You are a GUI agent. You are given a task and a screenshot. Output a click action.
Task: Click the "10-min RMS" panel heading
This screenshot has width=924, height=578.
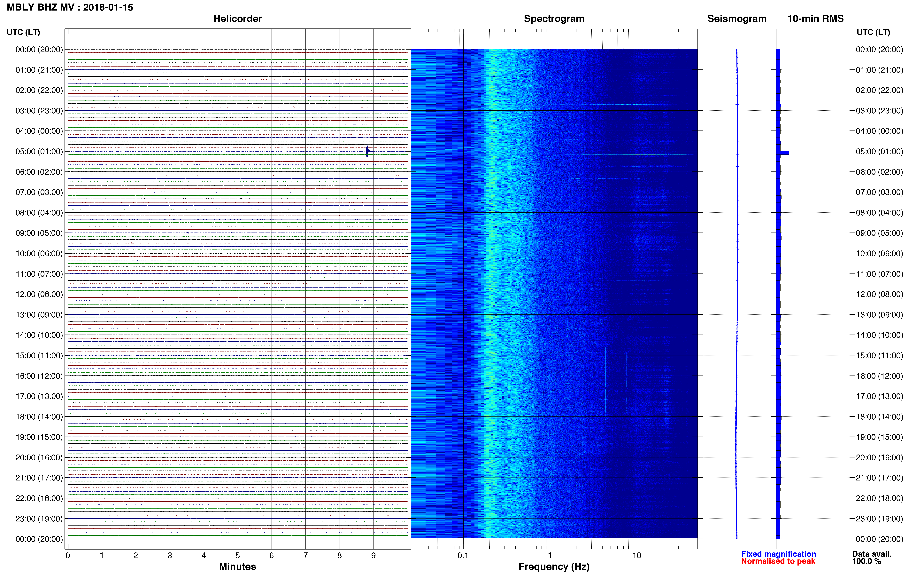click(x=816, y=19)
